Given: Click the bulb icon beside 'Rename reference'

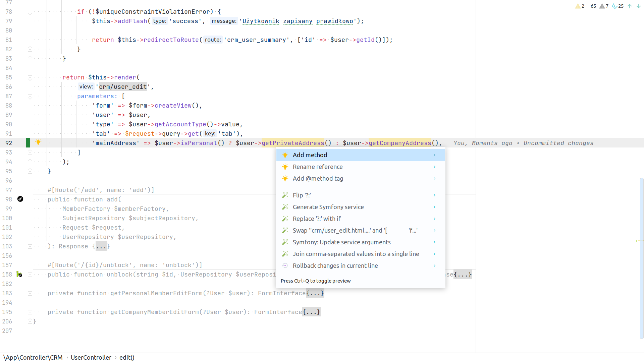Looking at the screenshot, I should point(285,167).
